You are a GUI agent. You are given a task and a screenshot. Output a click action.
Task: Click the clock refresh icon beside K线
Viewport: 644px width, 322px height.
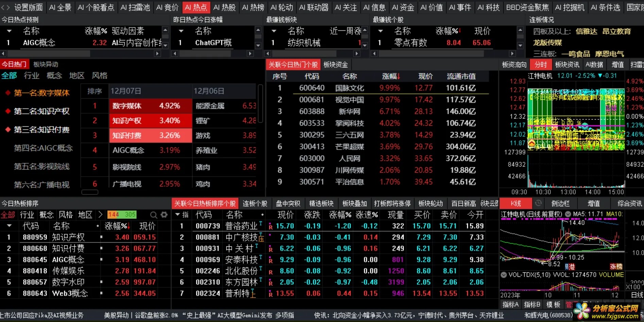coord(538,203)
